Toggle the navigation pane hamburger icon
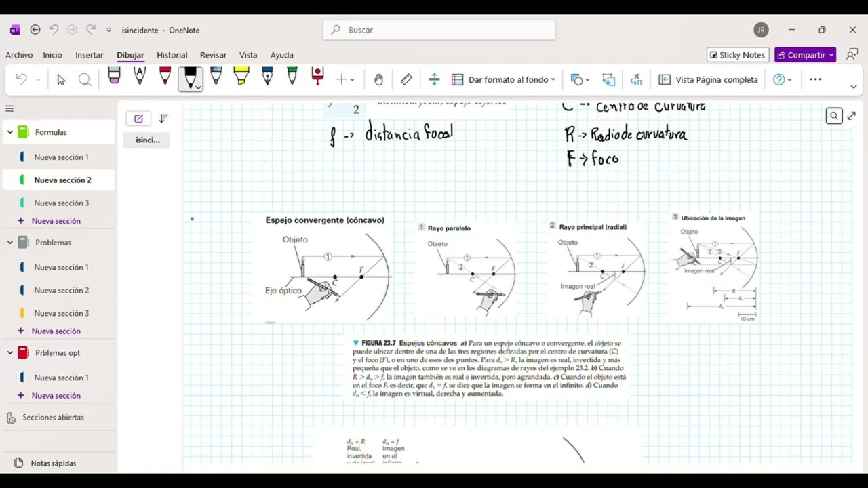The image size is (868, 488). click(9, 108)
